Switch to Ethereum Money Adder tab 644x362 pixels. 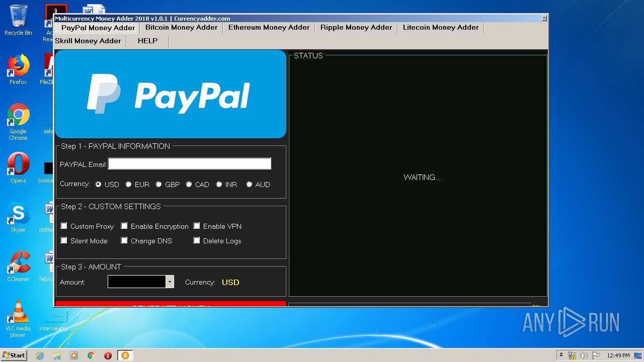coord(269,28)
